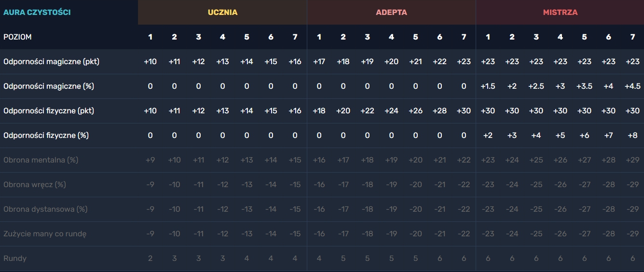This screenshot has height=272, width=644.
Task: Open the MISTRZA column group header
Action: [x=560, y=12]
